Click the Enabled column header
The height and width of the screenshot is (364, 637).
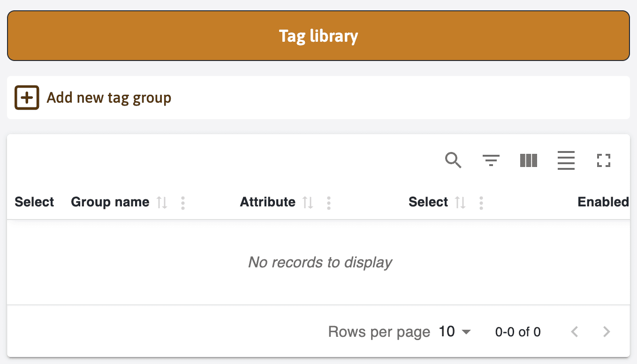click(x=603, y=202)
